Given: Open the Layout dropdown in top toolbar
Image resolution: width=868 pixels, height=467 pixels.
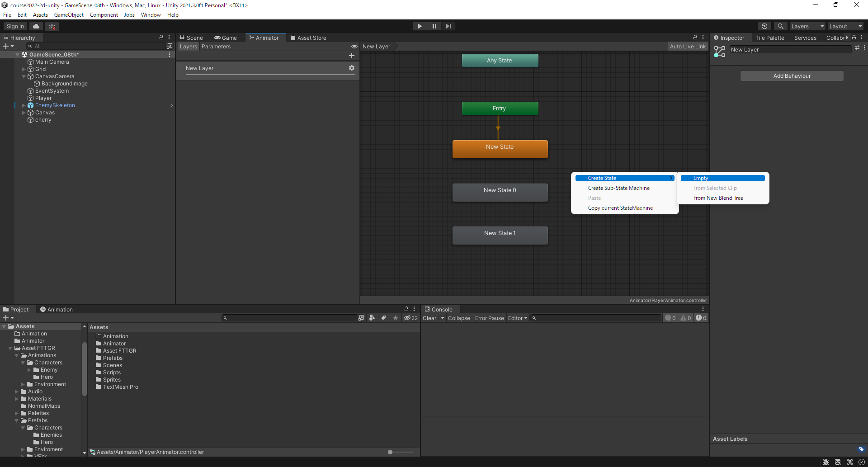Looking at the screenshot, I should point(845,26).
